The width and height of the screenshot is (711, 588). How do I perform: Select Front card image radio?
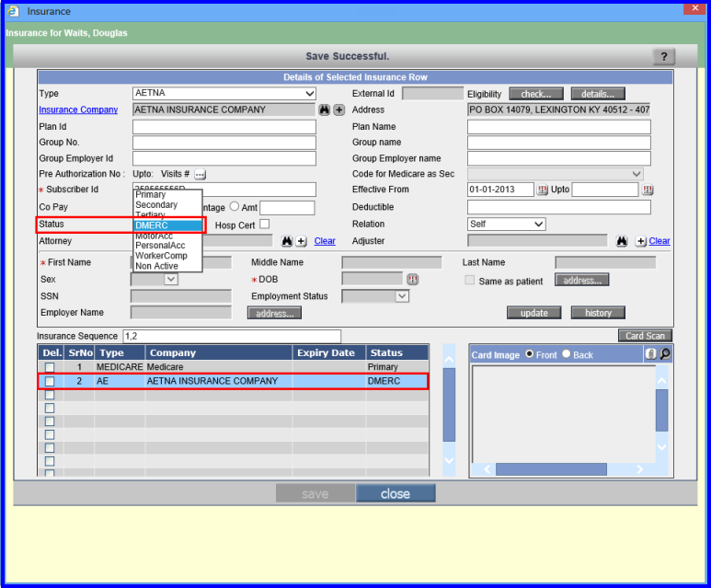(x=529, y=354)
